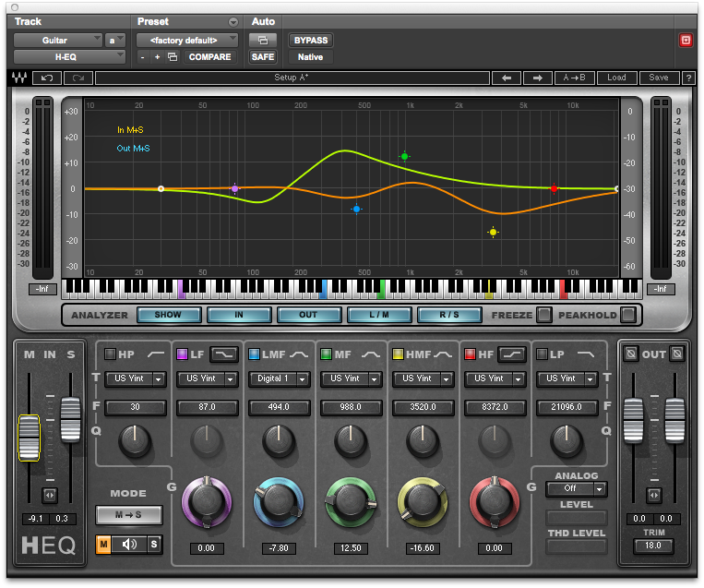The width and height of the screenshot is (704, 588).
Task: Click the redo arrow button
Action: (x=78, y=78)
